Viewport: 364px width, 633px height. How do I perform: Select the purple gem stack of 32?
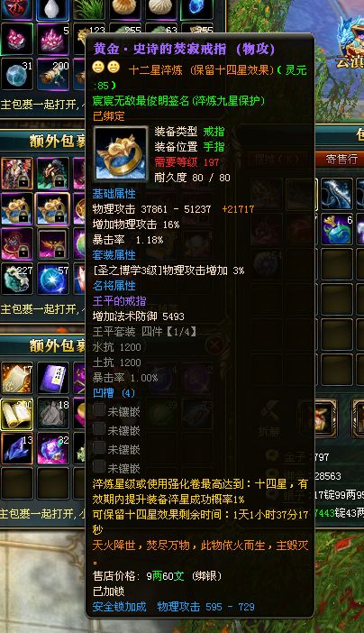click(53, 448)
